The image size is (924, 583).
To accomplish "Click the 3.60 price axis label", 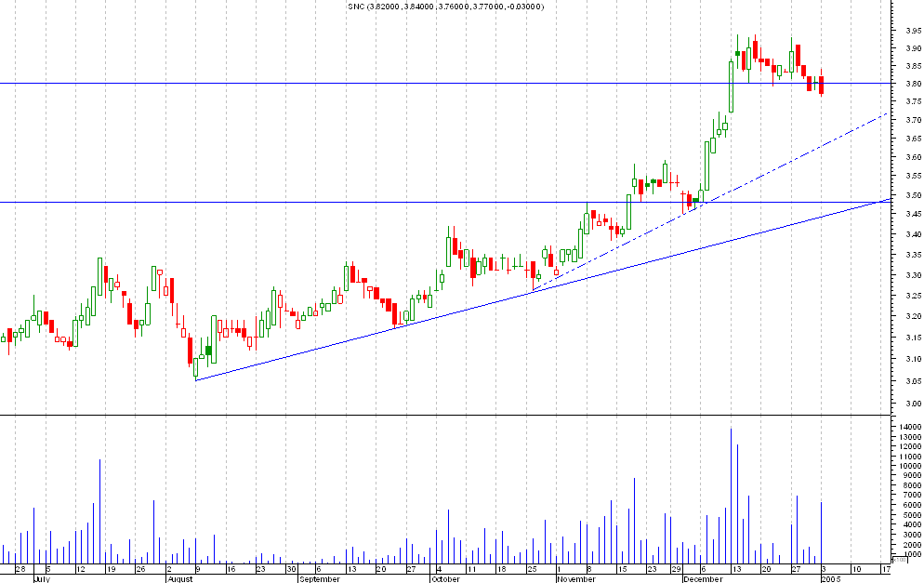I will tap(914, 157).
